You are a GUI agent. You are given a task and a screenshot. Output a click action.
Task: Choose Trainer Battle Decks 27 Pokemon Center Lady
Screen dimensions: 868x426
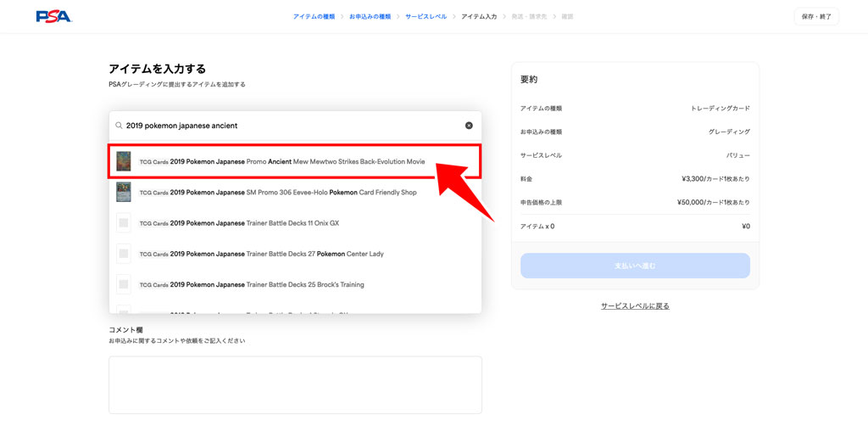pyautogui.click(x=295, y=254)
